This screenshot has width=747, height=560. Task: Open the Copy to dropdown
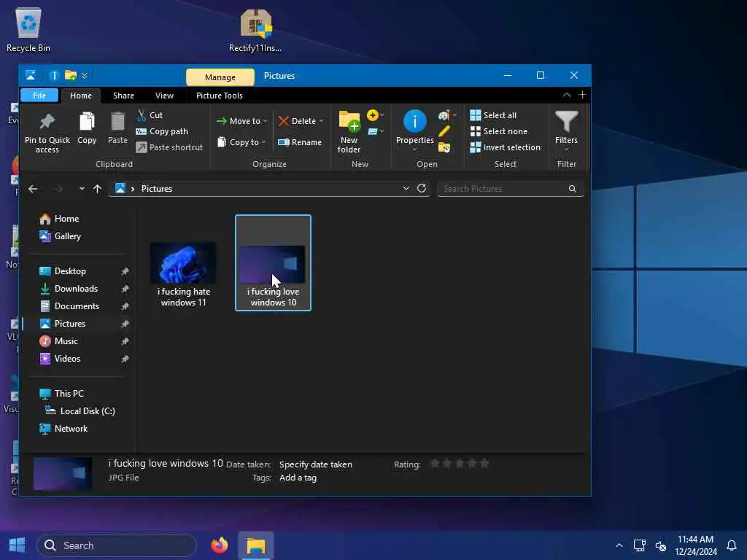[x=241, y=142]
